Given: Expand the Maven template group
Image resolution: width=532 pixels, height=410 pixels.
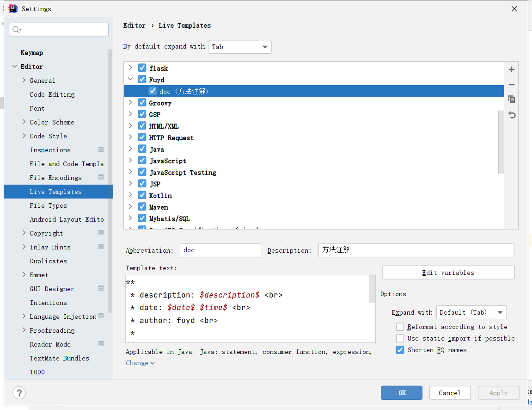Looking at the screenshot, I should coord(130,206).
